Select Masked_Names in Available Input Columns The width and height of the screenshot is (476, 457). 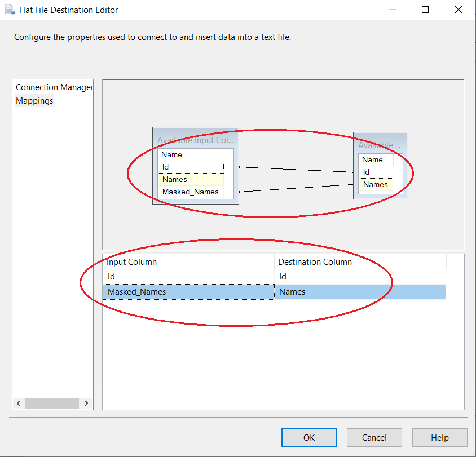pos(191,192)
